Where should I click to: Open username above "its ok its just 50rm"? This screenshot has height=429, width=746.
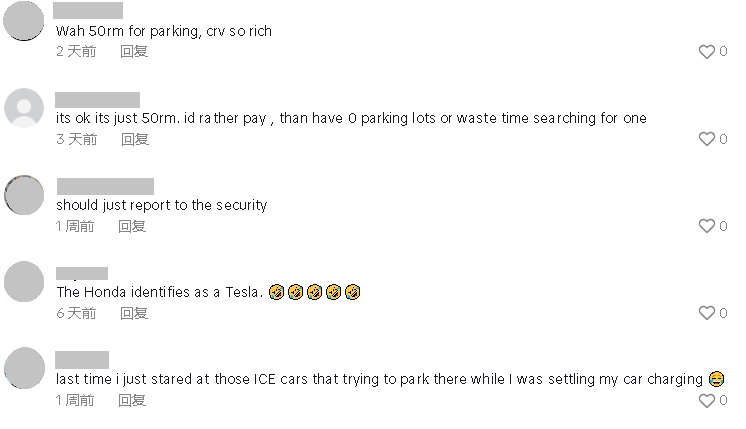(x=97, y=99)
